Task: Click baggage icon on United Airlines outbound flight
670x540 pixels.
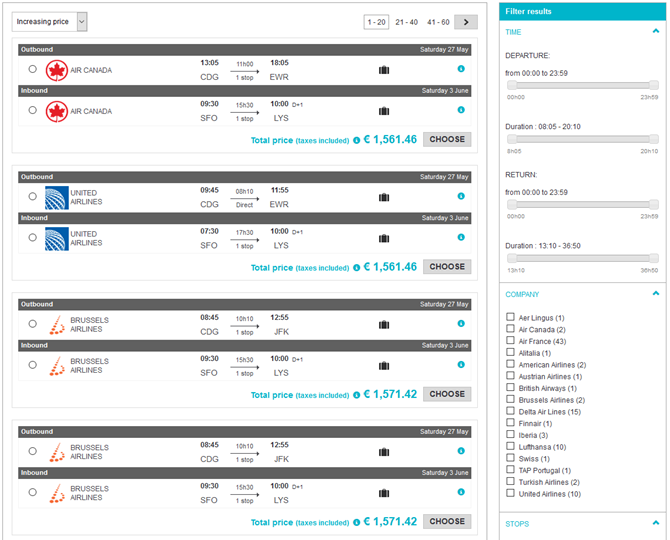Action: [384, 197]
